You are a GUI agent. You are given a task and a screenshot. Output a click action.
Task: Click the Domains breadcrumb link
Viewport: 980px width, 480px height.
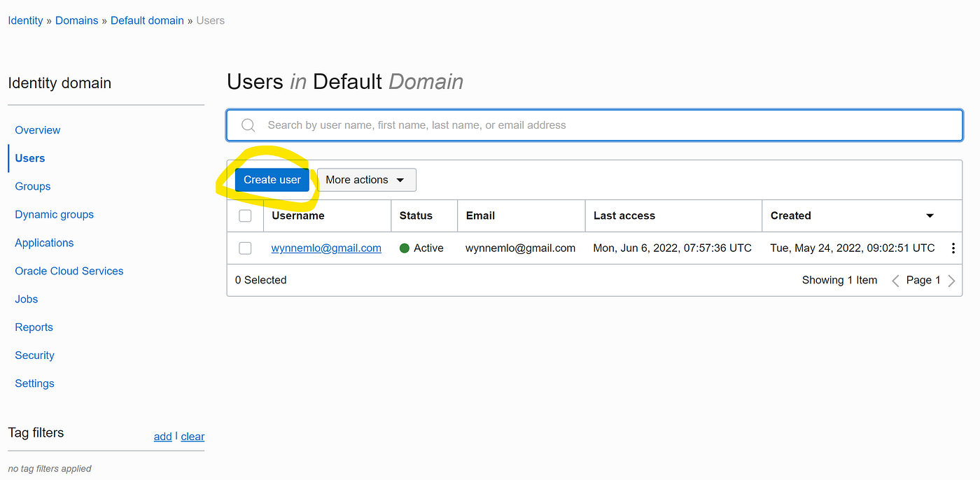pyautogui.click(x=77, y=20)
